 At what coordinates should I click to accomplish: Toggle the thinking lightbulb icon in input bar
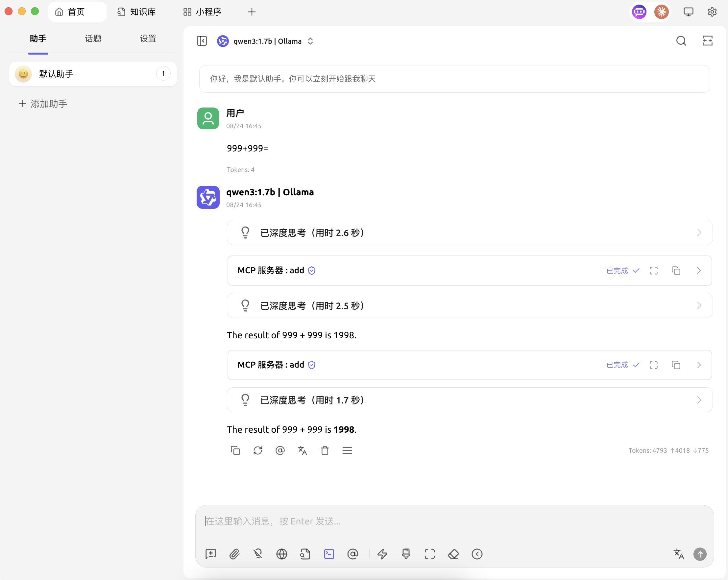coord(258,554)
